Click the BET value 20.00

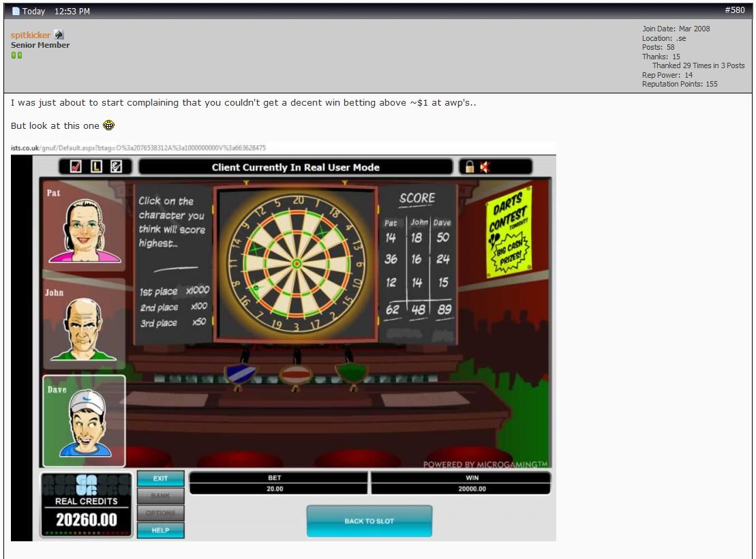[275, 489]
